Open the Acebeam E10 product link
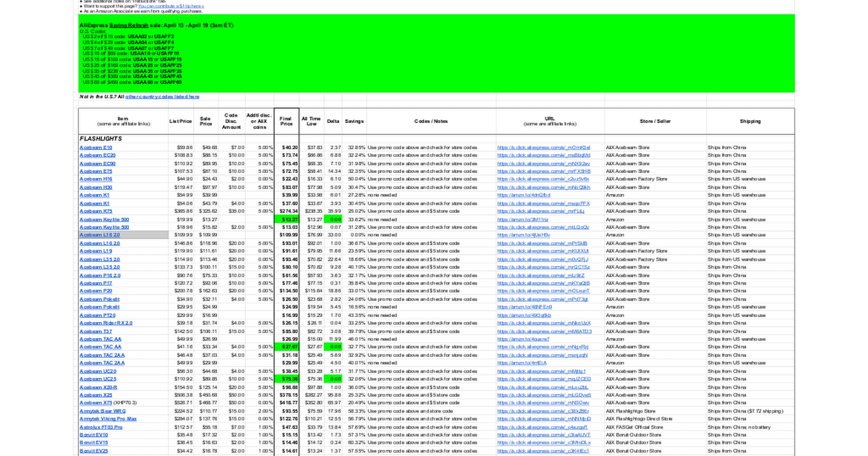The width and height of the screenshot is (868, 456). click(x=91, y=148)
